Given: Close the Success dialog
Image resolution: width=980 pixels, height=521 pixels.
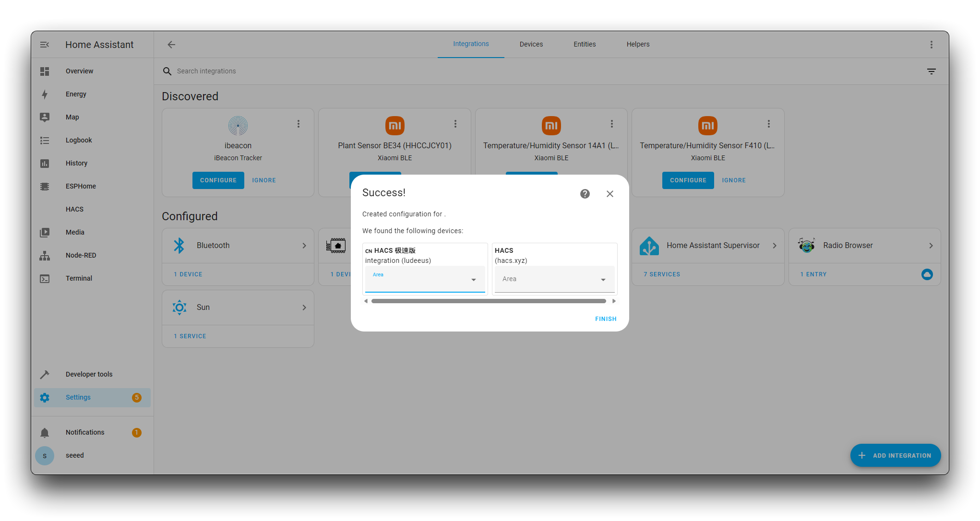Looking at the screenshot, I should [610, 193].
